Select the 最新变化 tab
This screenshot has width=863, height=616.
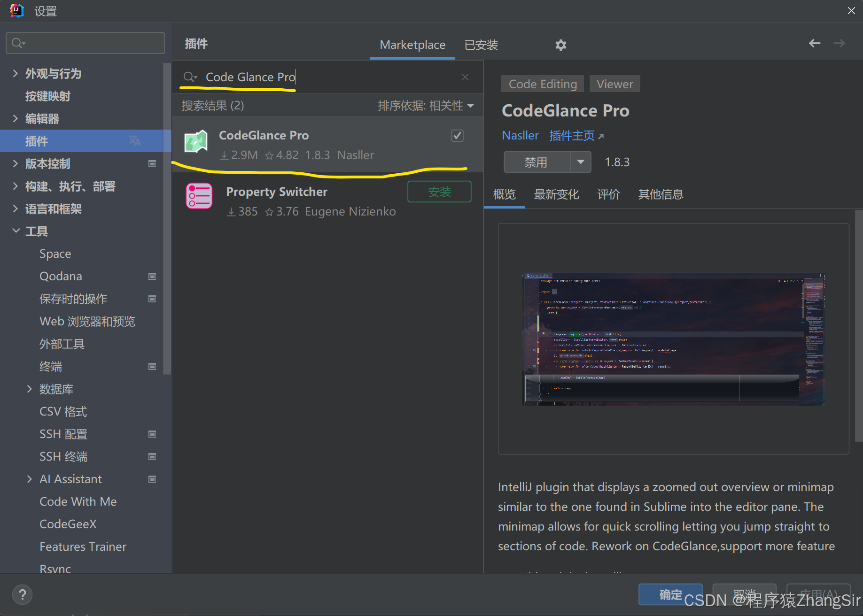(x=556, y=194)
